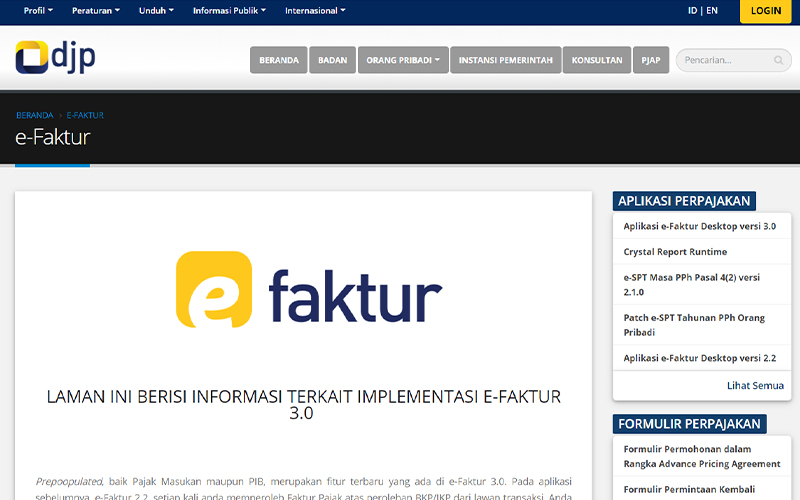
Task: Click the DJP logo
Action: pos(55,57)
